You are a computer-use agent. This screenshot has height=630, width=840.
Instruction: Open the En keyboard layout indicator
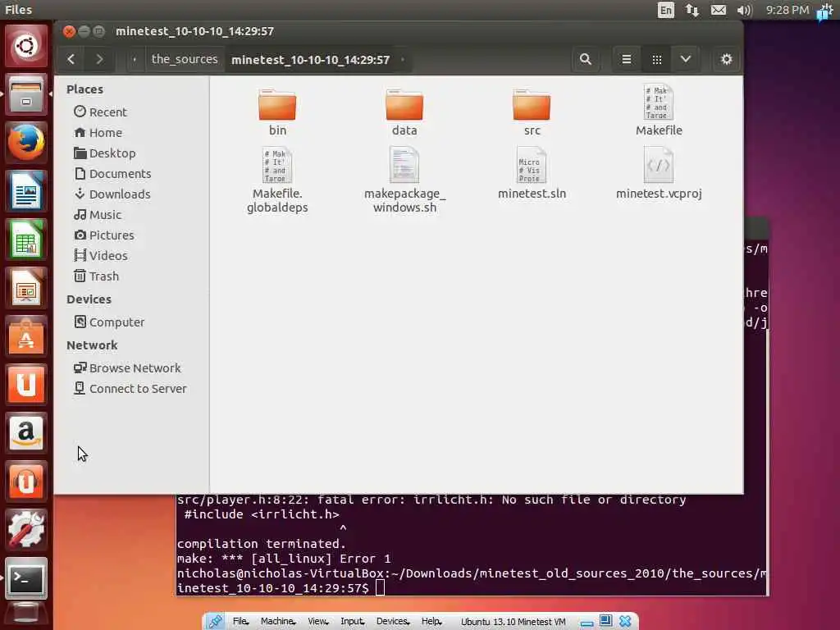tap(666, 10)
